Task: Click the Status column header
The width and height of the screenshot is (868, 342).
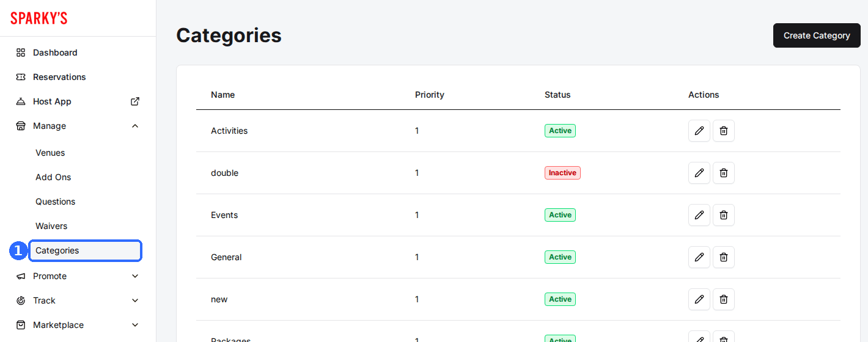Action: click(x=557, y=95)
